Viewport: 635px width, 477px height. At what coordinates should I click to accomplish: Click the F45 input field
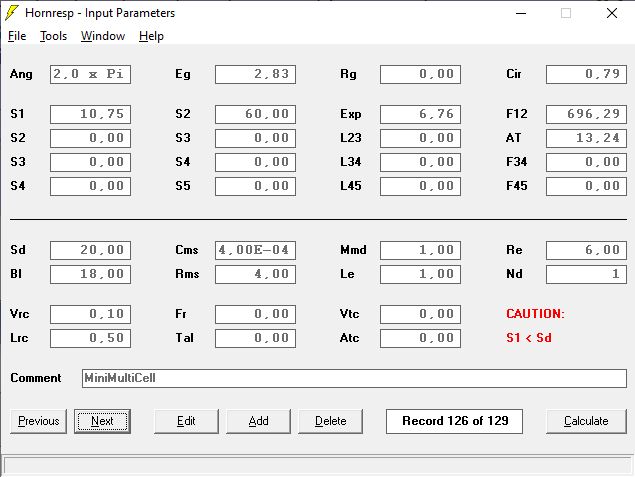coord(586,186)
